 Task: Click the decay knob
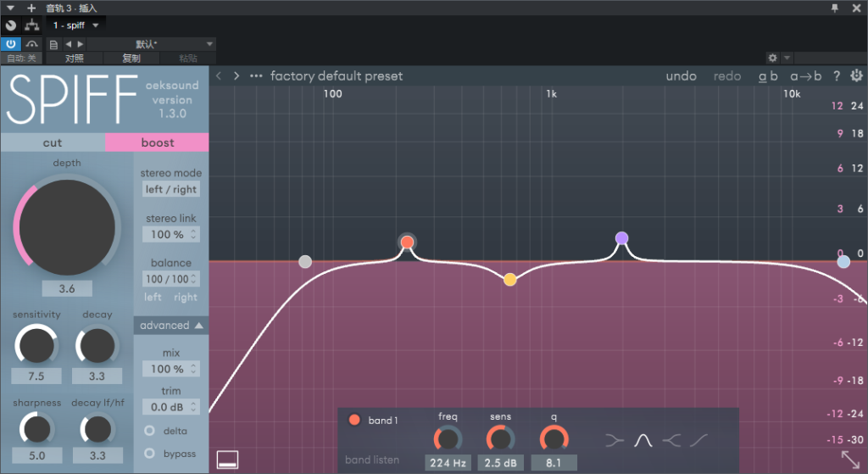click(97, 345)
